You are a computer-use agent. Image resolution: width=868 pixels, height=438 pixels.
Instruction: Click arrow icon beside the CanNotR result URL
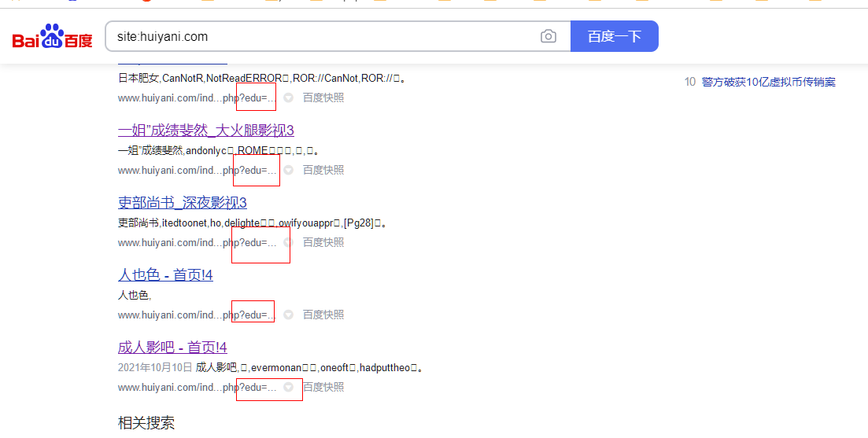289,98
